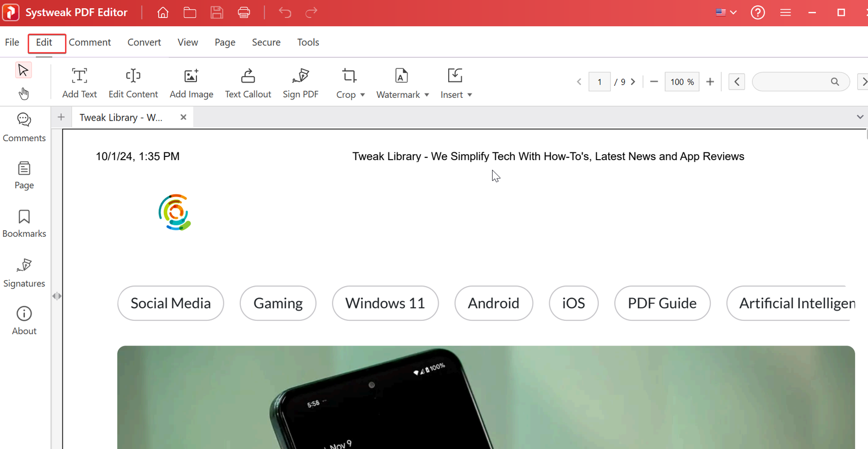Switch to the Secure tab
Screen dimensions: 868x449
(x=266, y=42)
